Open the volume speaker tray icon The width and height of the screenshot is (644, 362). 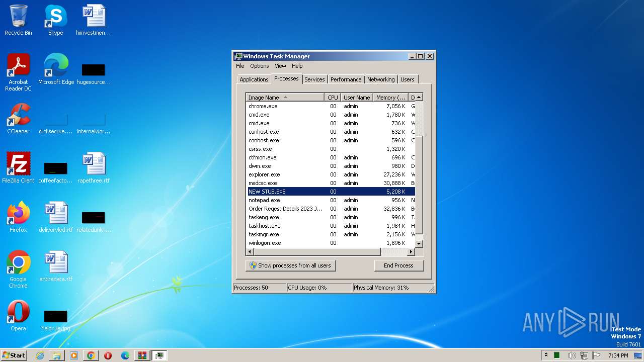[572, 355]
